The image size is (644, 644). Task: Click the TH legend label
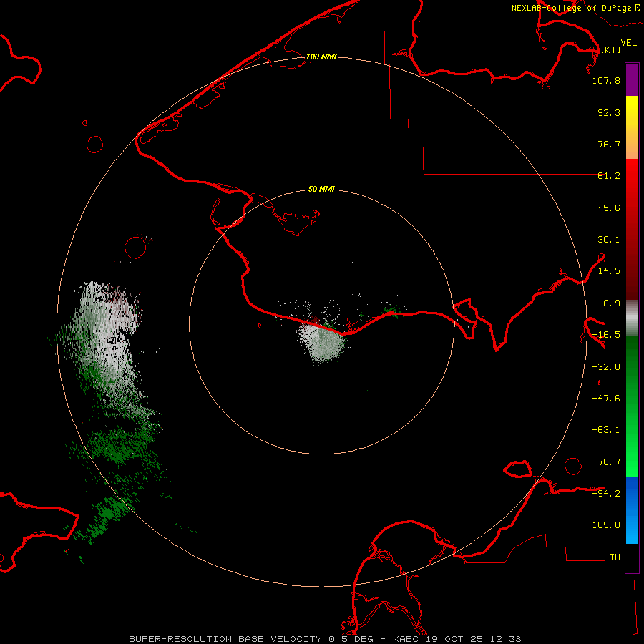coord(615,557)
